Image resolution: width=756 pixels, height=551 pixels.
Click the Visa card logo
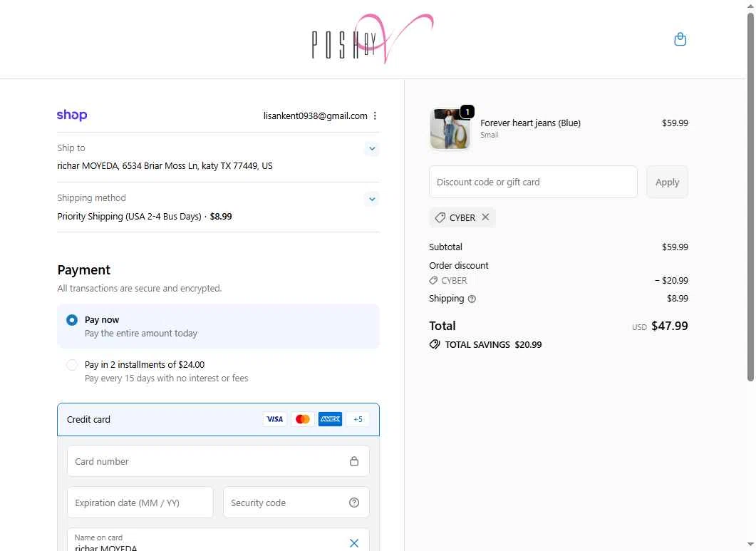tap(275, 419)
